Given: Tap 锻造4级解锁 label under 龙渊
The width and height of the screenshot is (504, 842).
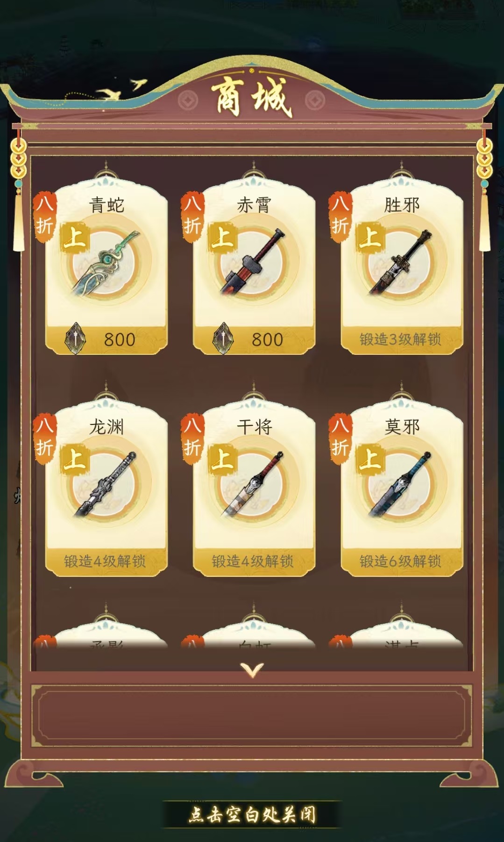Looking at the screenshot, I should 105,561.
